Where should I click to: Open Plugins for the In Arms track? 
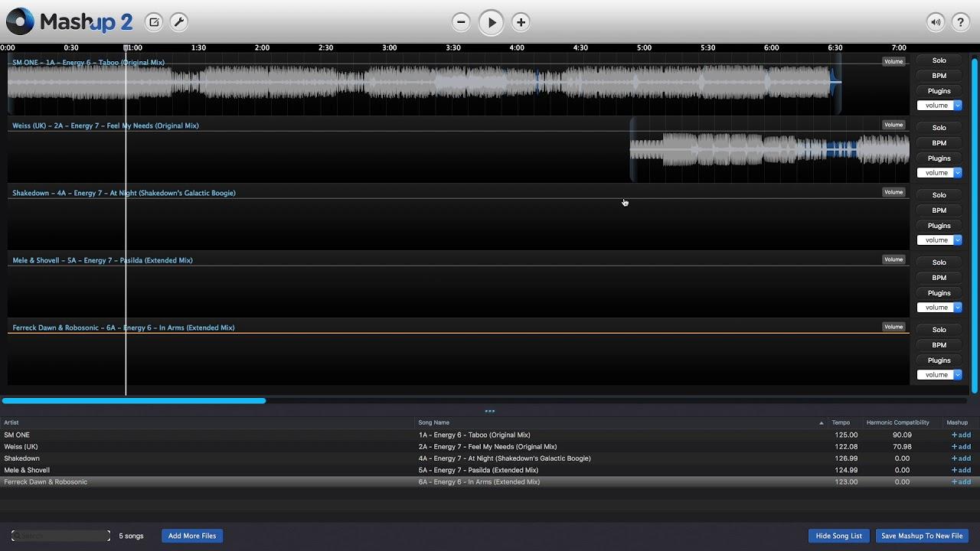[x=939, y=360]
